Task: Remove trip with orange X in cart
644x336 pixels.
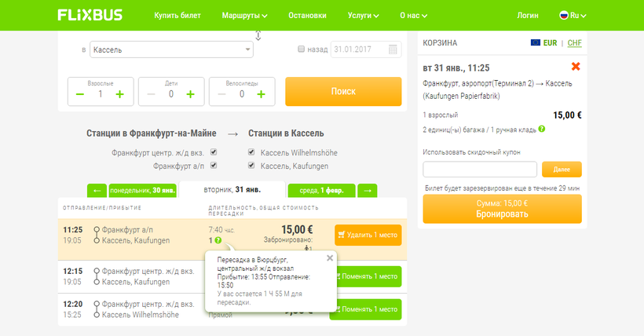Action: pos(576,67)
